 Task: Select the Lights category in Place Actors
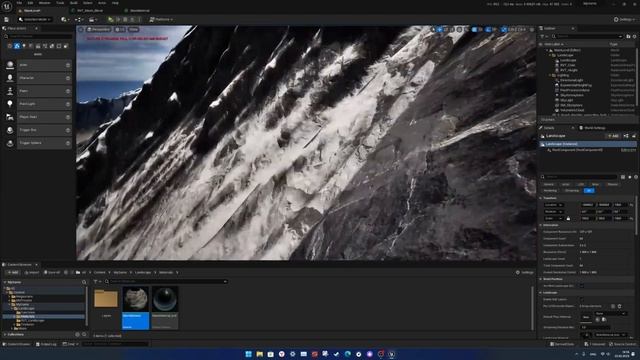tap(24, 46)
